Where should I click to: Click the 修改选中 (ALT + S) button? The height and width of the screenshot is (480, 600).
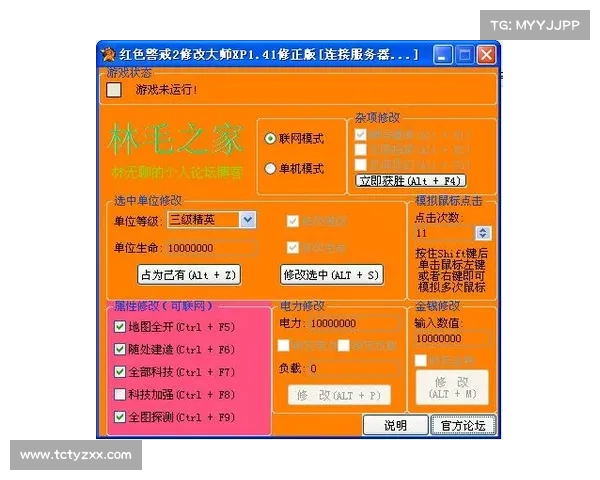[332, 275]
